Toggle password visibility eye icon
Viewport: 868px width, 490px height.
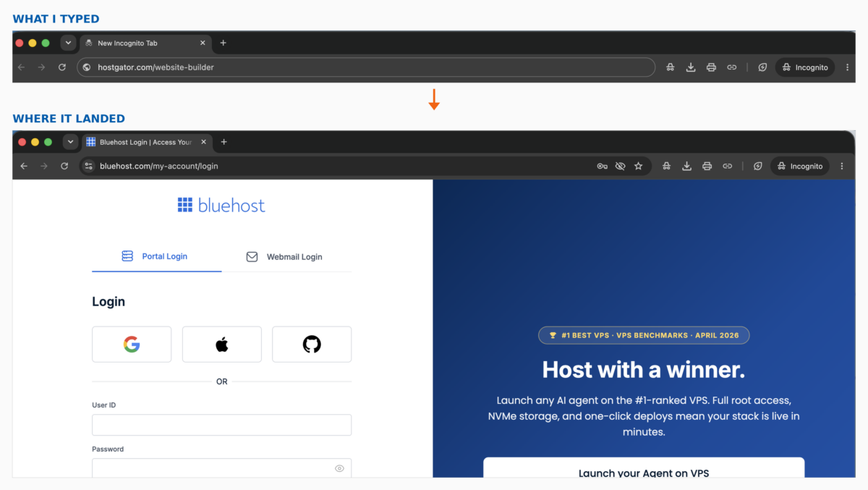point(339,468)
